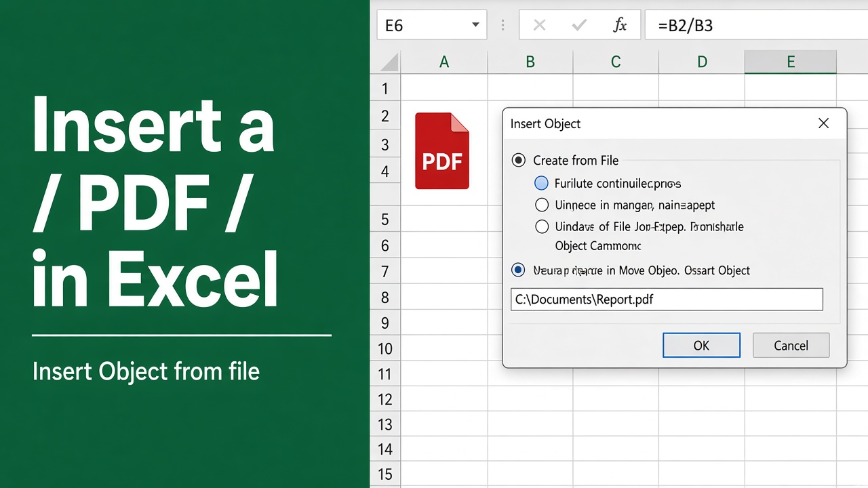Click the OK button
Screen dimensions: 868x488
click(701, 345)
